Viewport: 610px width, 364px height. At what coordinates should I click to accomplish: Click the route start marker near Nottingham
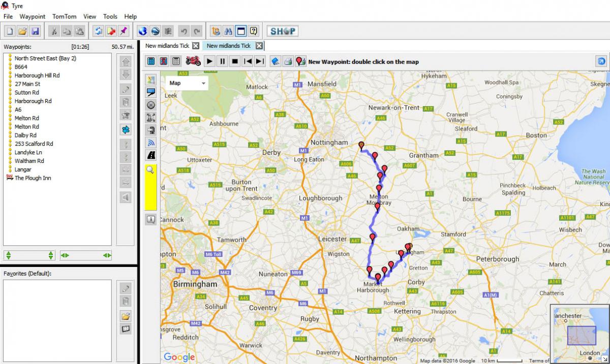[x=361, y=146]
